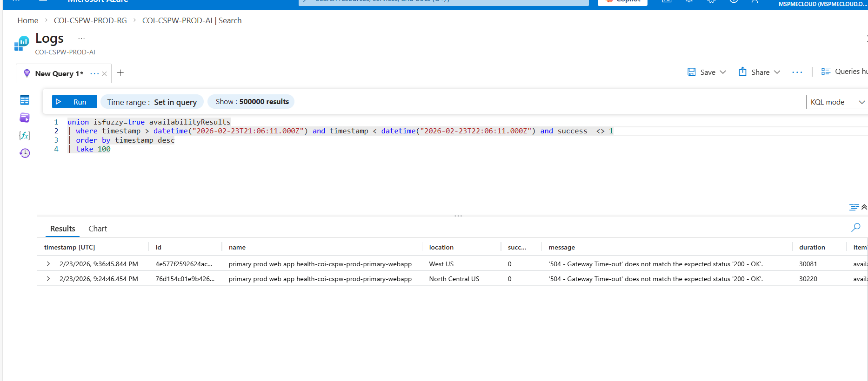The width and height of the screenshot is (868, 381).
Task: Open the Queries hub icon
Action: click(x=826, y=72)
